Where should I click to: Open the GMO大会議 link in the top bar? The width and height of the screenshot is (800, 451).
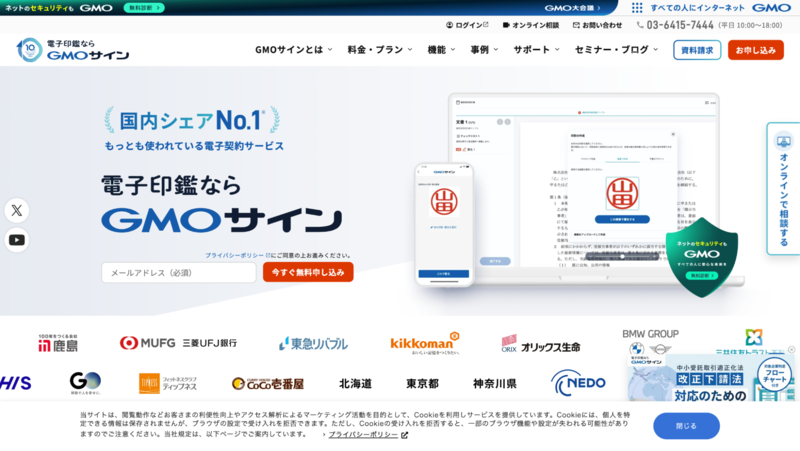(x=572, y=8)
